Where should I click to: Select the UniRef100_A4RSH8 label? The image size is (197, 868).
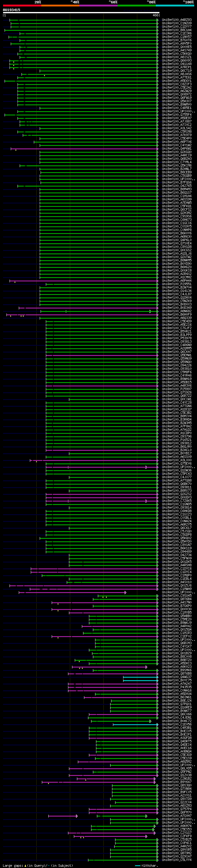pos(176,565)
